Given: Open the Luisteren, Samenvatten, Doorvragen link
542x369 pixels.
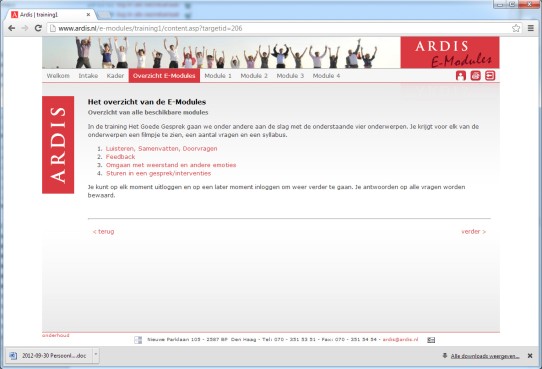Looking at the screenshot, I should (x=161, y=149).
